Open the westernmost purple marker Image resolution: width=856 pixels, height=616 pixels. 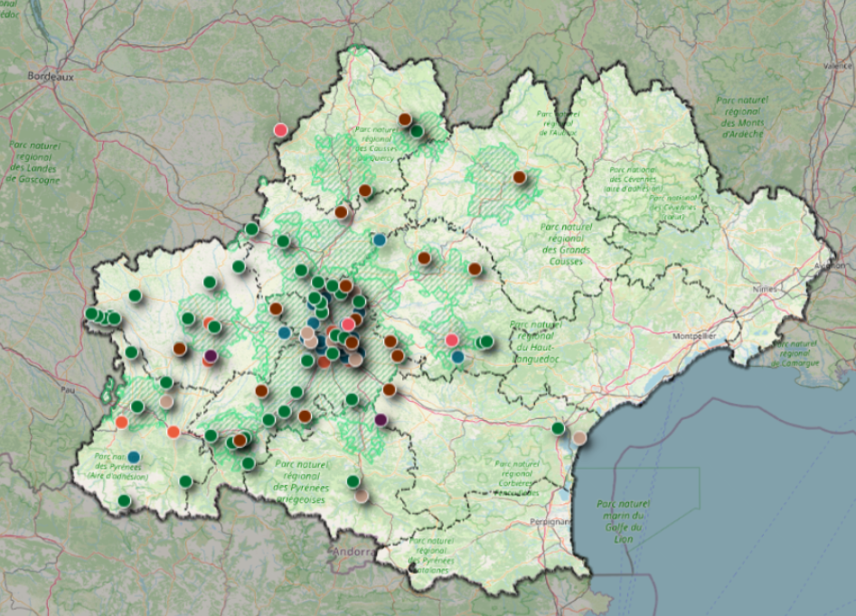click(211, 356)
